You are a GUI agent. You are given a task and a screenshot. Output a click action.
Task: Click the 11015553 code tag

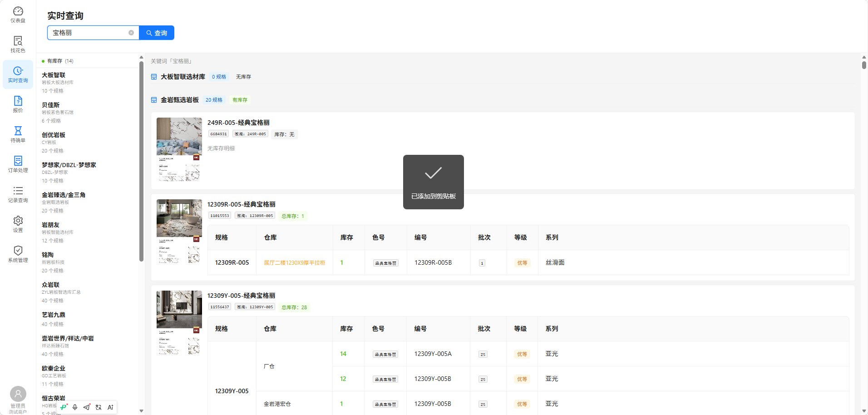[220, 216]
